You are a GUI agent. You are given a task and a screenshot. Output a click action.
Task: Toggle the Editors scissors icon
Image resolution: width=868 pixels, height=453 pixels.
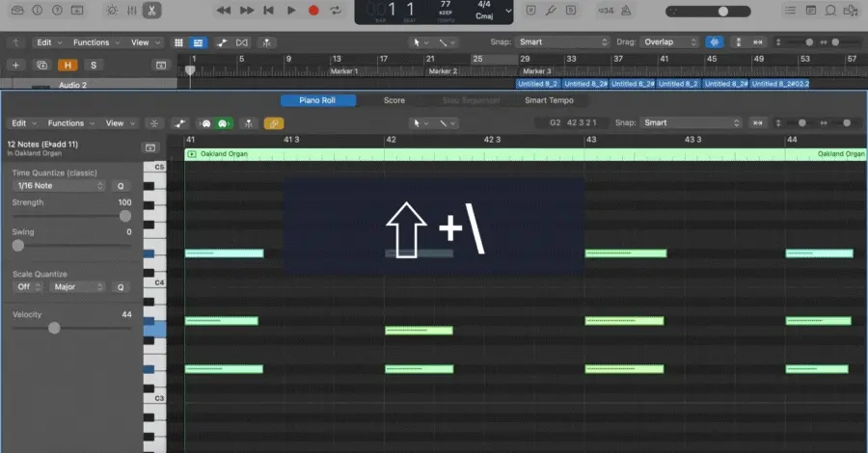click(151, 10)
